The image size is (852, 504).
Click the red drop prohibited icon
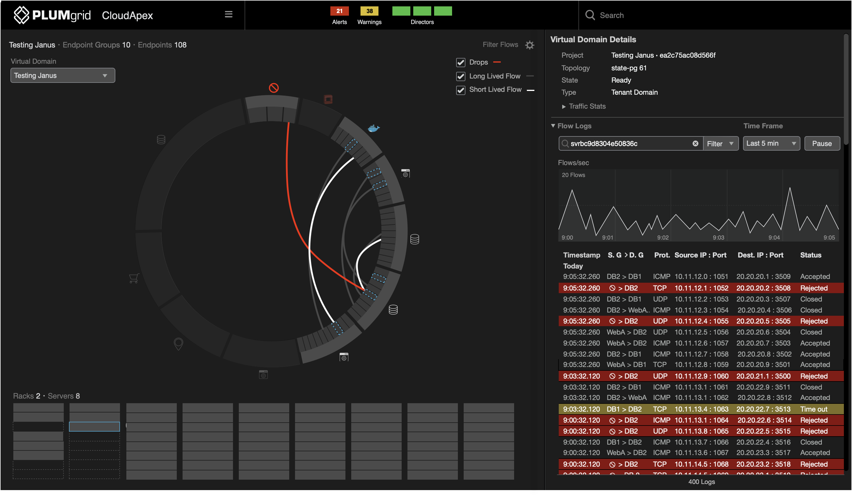pos(274,88)
